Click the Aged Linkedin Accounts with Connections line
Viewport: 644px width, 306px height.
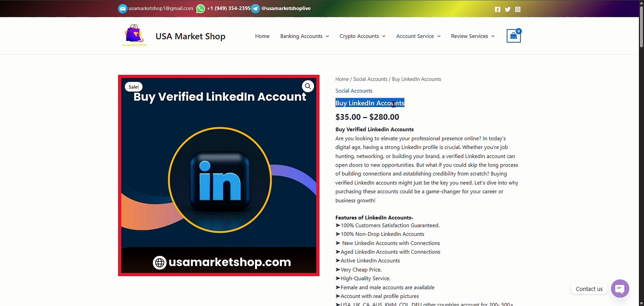coord(388,252)
